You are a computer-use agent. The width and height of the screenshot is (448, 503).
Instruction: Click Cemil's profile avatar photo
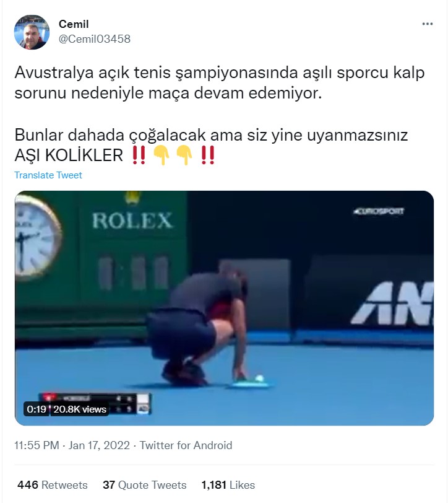[x=32, y=32]
